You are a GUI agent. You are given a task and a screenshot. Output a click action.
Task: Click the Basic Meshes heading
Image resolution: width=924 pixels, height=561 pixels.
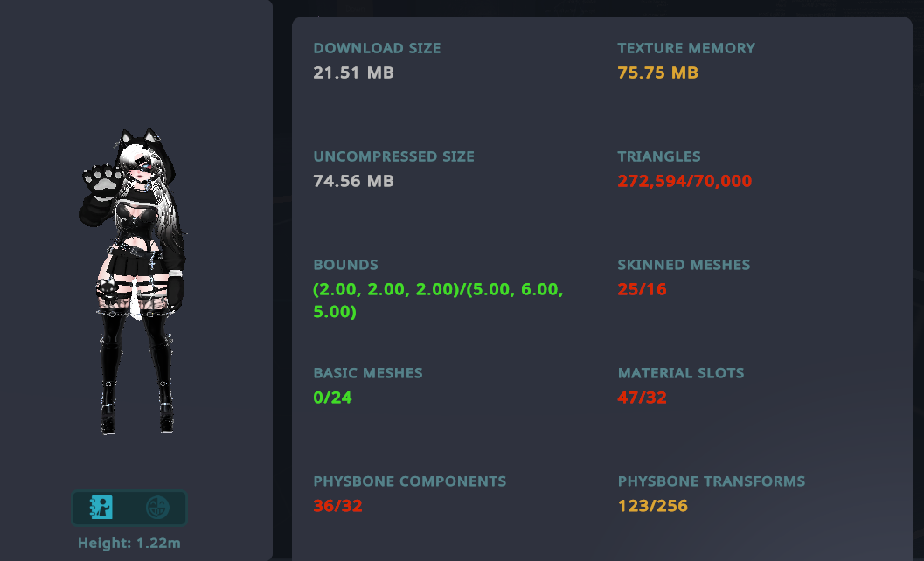pyautogui.click(x=367, y=373)
